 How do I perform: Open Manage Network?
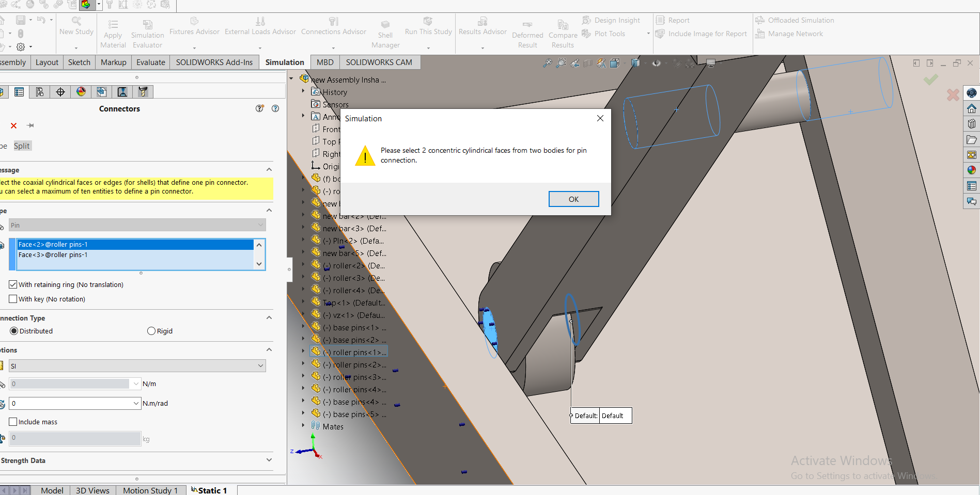(x=789, y=34)
